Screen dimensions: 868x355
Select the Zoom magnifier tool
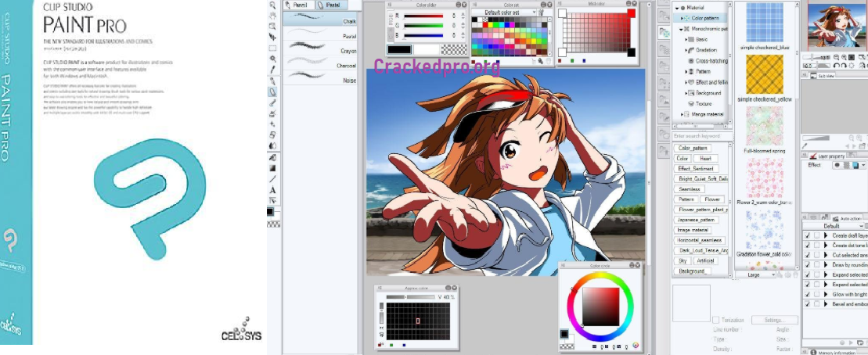tap(272, 5)
